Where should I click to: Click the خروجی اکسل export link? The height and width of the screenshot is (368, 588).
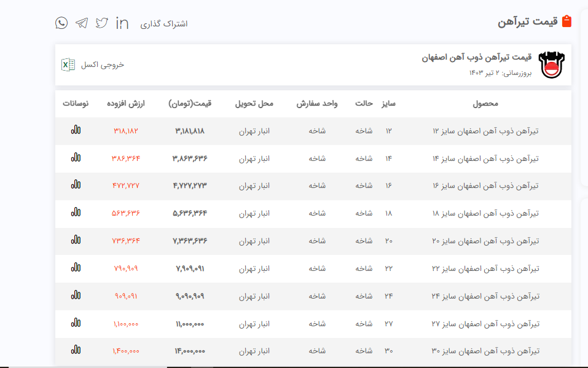pyautogui.click(x=103, y=65)
